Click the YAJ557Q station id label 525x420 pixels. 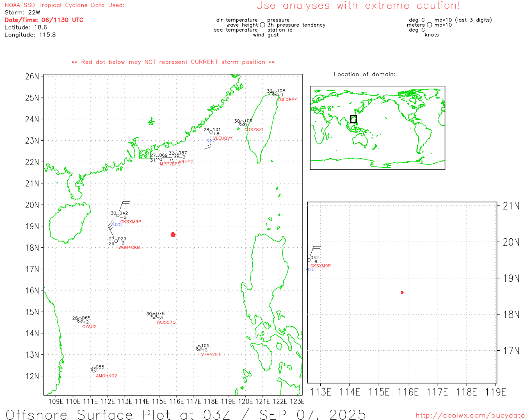[x=166, y=322]
